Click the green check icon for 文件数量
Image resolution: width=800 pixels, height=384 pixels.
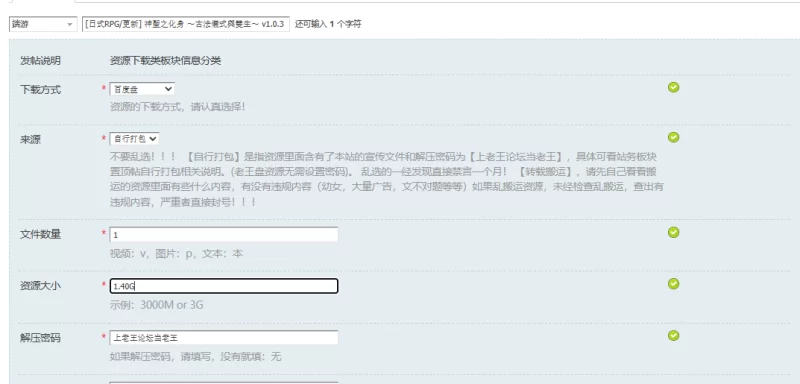pyautogui.click(x=673, y=233)
